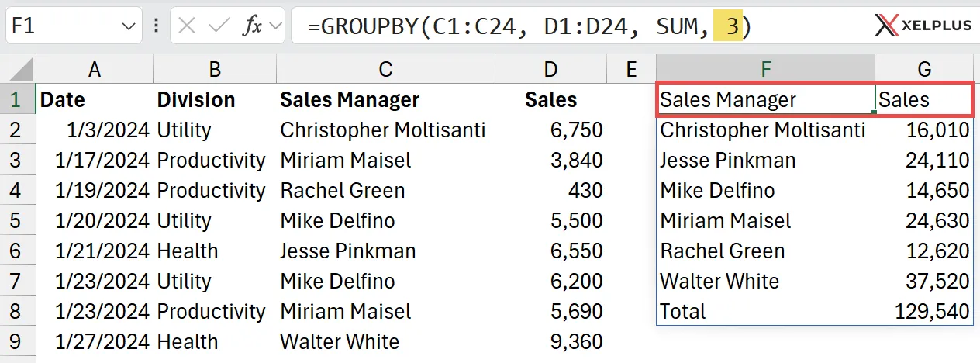Open Insert Function fx dialog

pos(254,26)
